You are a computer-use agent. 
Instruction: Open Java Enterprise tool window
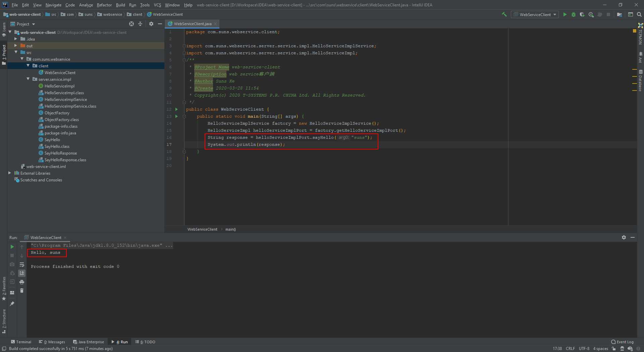89,342
